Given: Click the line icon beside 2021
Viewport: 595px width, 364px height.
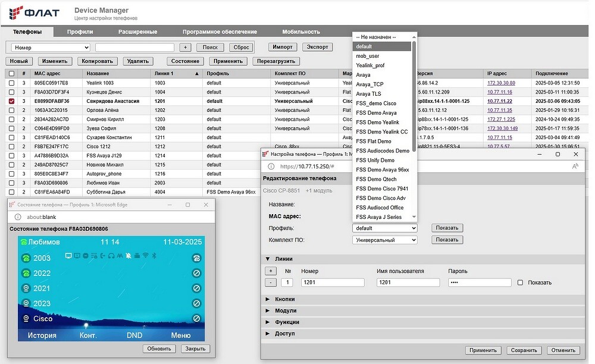Looking at the screenshot, I should pyautogui.click(x=26, y=288).
